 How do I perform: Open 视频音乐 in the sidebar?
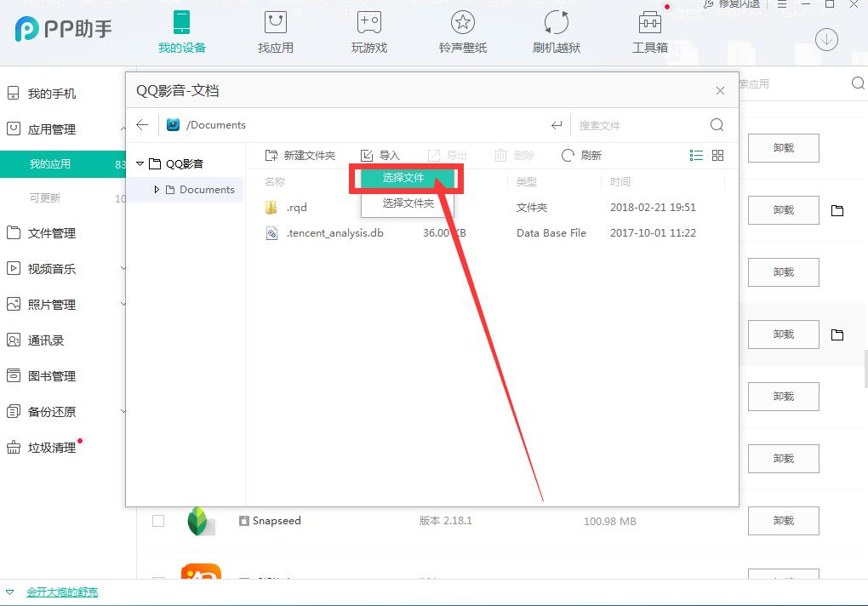click(51, 269)
